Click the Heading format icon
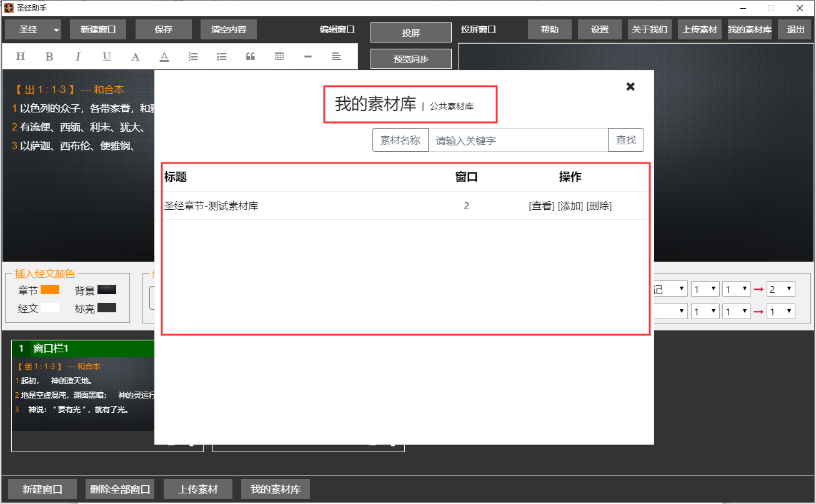 point(20,57)
